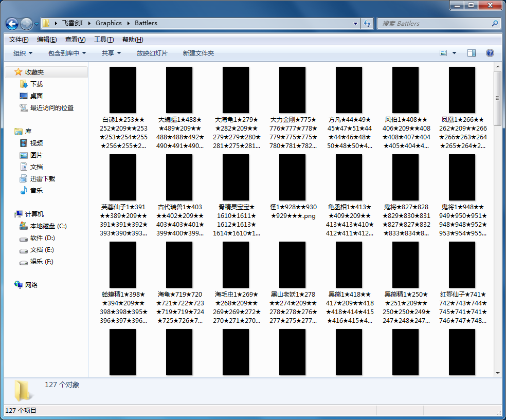Click the vertical scrollbar up arrow
This screenshot has width=506, height=420.
pos(498,66)
